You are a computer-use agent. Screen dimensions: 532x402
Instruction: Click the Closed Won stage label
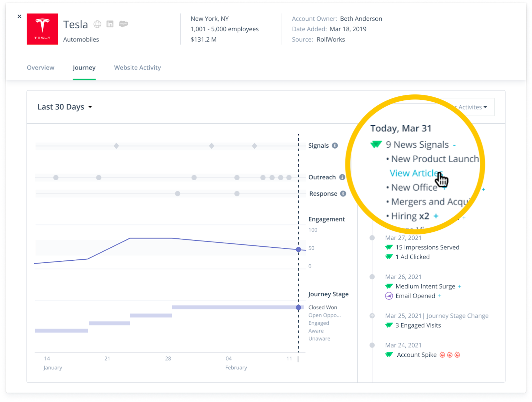point(323,307)
